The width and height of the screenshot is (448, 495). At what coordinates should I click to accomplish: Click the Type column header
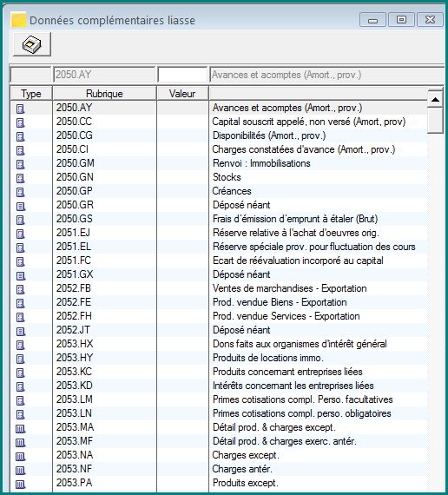tap(31, 94)
